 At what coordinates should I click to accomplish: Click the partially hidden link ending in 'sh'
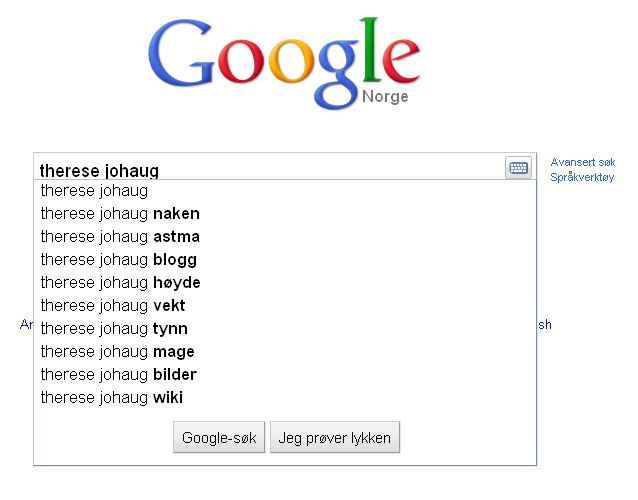pos(545,325)
